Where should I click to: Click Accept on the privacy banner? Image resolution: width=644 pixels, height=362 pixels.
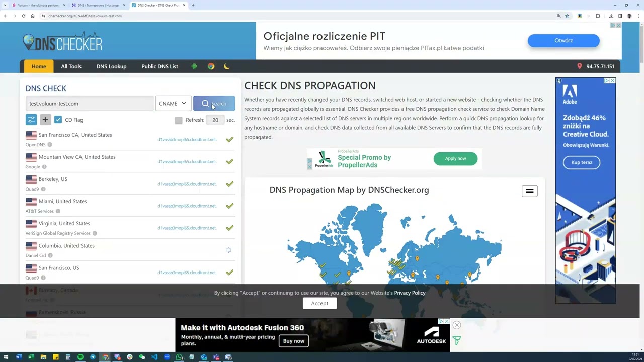[319, 303]
